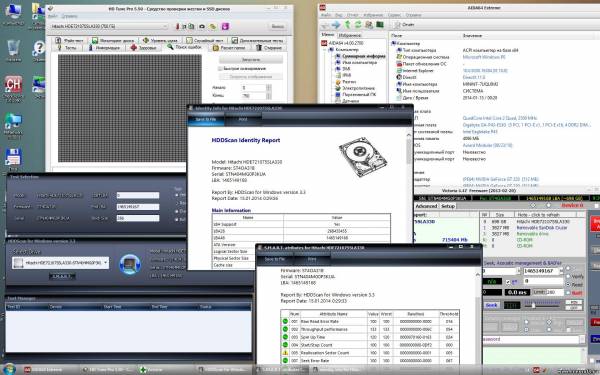This screenshot has height=375, width=600.
Task: Click the green status icon for Spin Up Time
Action: click(x=285, y=337)
